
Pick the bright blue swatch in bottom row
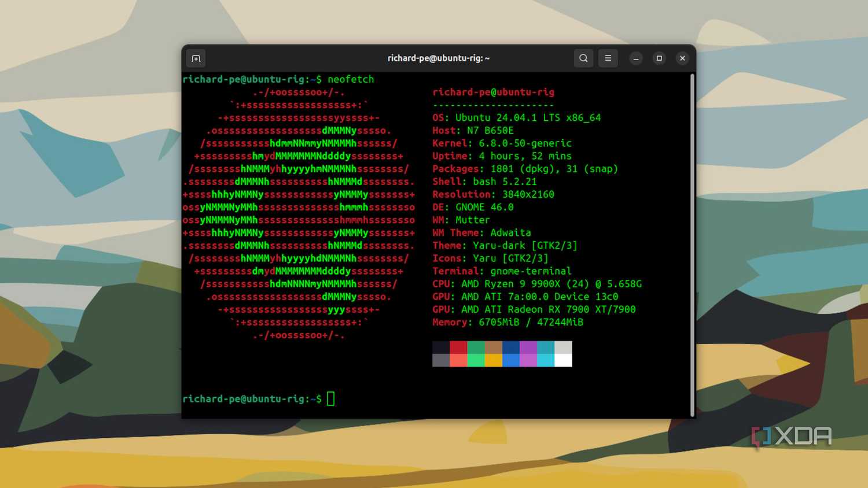[x=511, y=360]
